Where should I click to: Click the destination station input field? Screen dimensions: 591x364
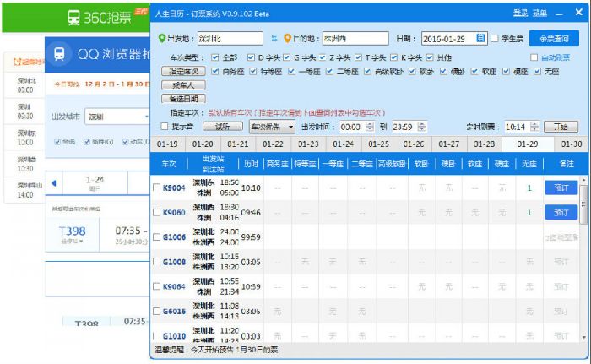355,39
